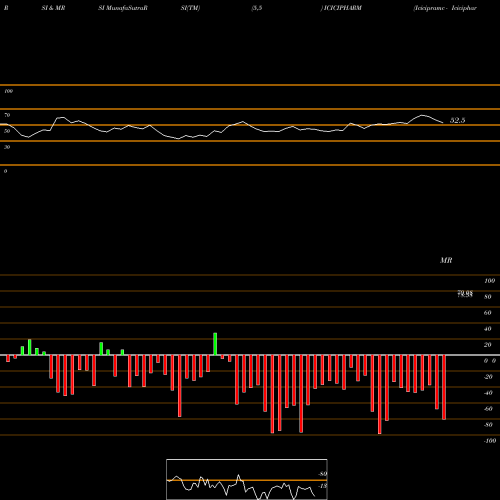
Task: Click the -60 label on MR axis
Action: [x=488, y=409]
